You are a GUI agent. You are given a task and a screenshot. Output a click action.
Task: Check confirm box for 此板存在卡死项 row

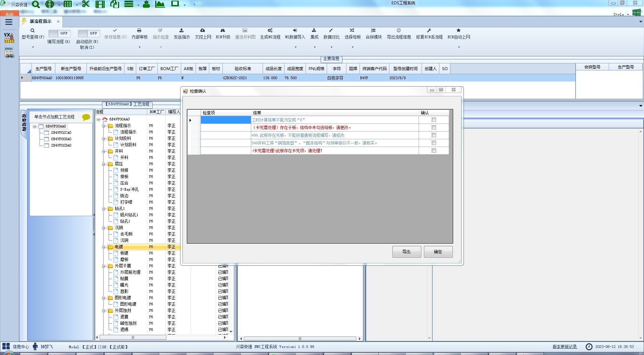click(x=434, y=151)
